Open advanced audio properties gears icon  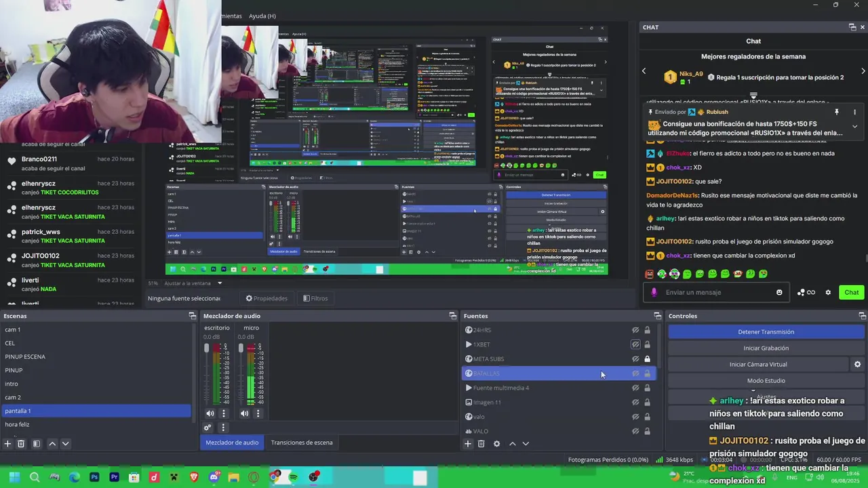208,428
